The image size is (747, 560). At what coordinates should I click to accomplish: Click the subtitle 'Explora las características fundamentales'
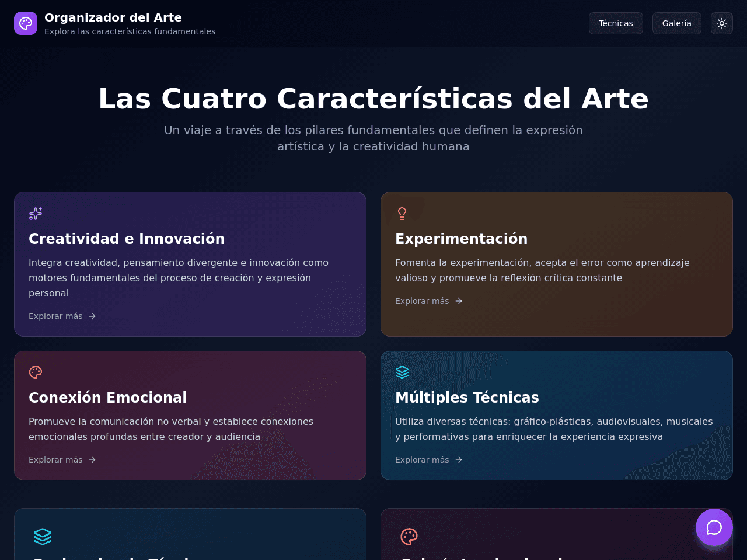130,32
